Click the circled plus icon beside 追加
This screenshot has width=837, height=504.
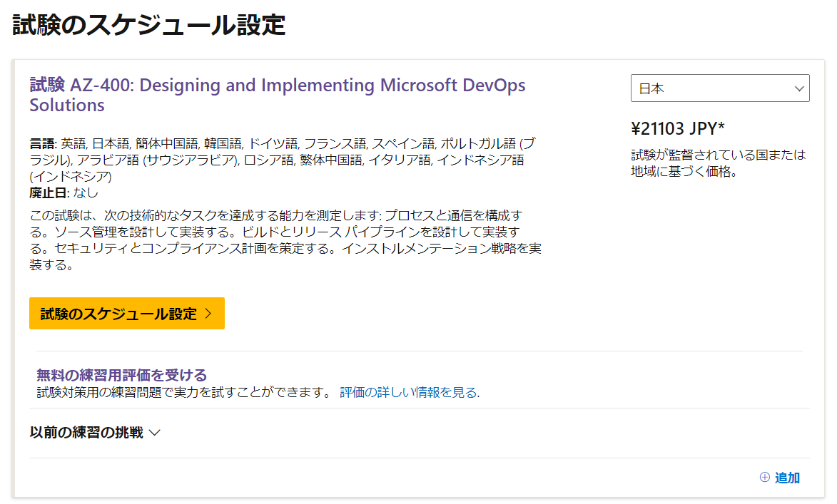765,478
